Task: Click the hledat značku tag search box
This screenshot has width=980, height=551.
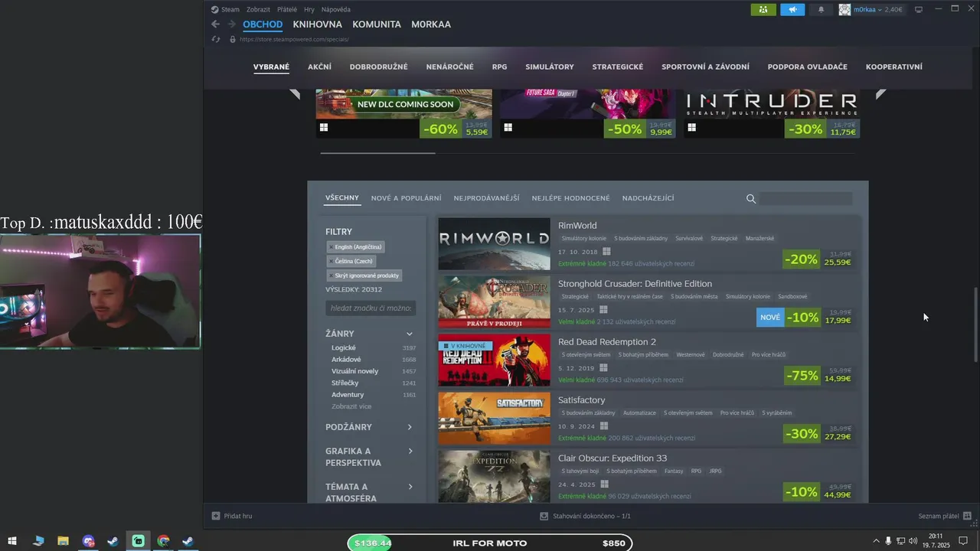Action: click(x=371, y=308)
